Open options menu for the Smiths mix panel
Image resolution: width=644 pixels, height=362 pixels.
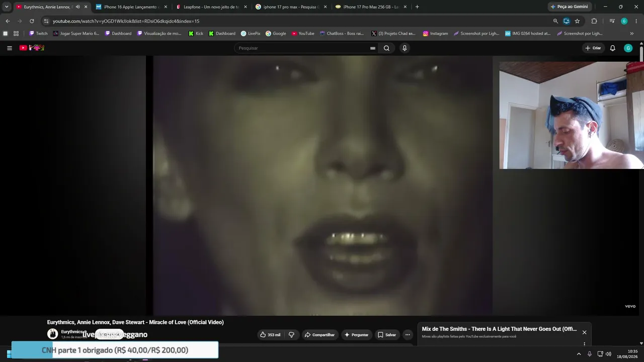point(584,344)
